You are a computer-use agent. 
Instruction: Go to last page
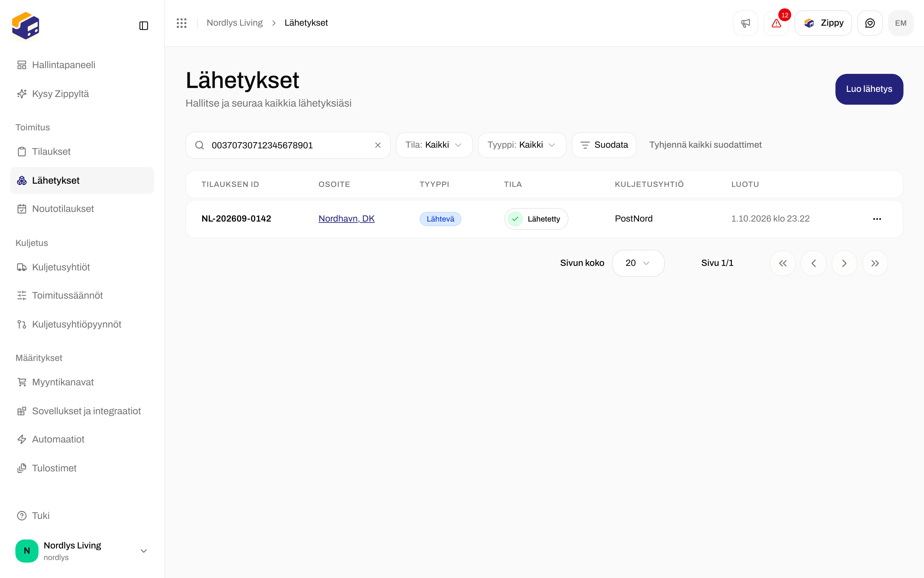point(875,263)
